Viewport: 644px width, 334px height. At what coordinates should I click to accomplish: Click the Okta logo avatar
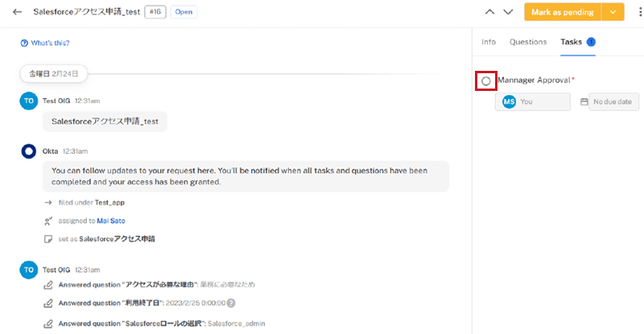(29, 151)
